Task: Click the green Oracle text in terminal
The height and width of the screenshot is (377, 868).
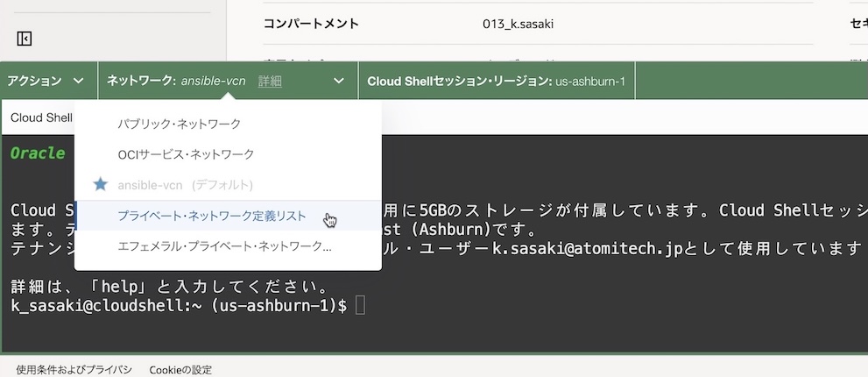Action: 38,153
